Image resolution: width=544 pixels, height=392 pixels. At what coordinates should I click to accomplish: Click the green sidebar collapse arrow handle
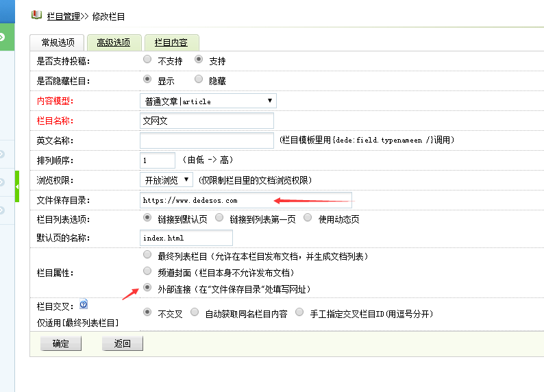click(17, 186)
